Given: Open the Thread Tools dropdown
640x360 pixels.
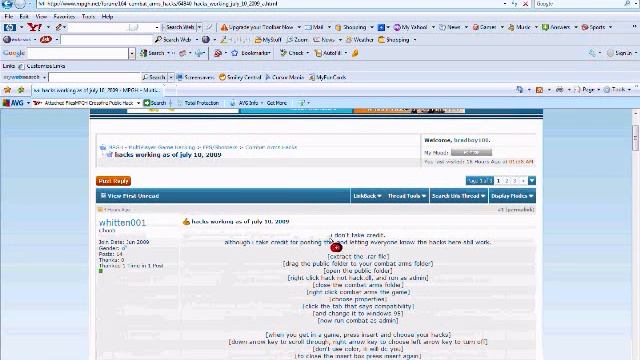Looking at the screenshot, I should (x=407, y=196).
